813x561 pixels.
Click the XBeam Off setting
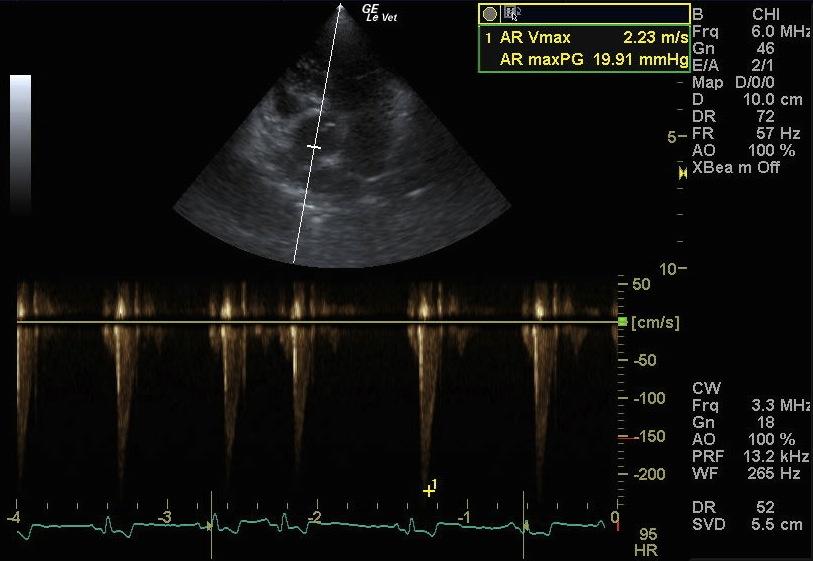coord(736,167)
